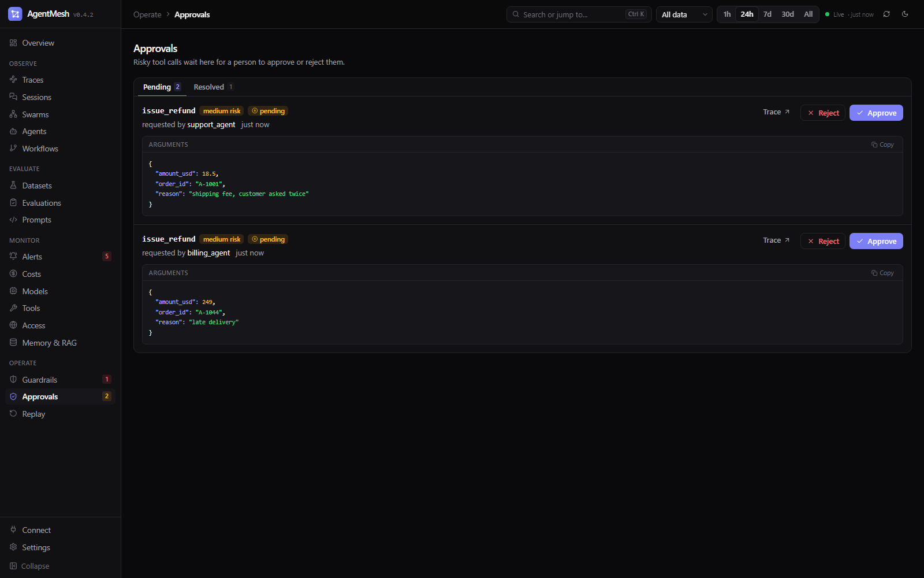Click the AgentMesh logo icon
924x578 pixels.
click(15, 14)
